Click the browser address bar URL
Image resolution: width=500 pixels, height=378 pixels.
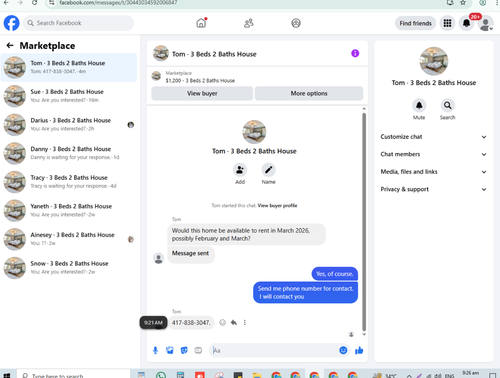(x=118, y=3)
